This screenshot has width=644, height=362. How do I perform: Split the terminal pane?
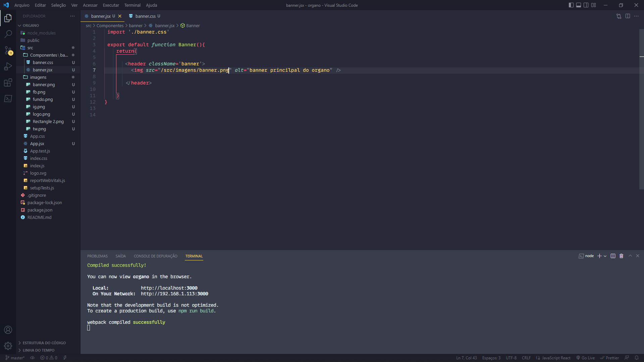click(613, 256)
